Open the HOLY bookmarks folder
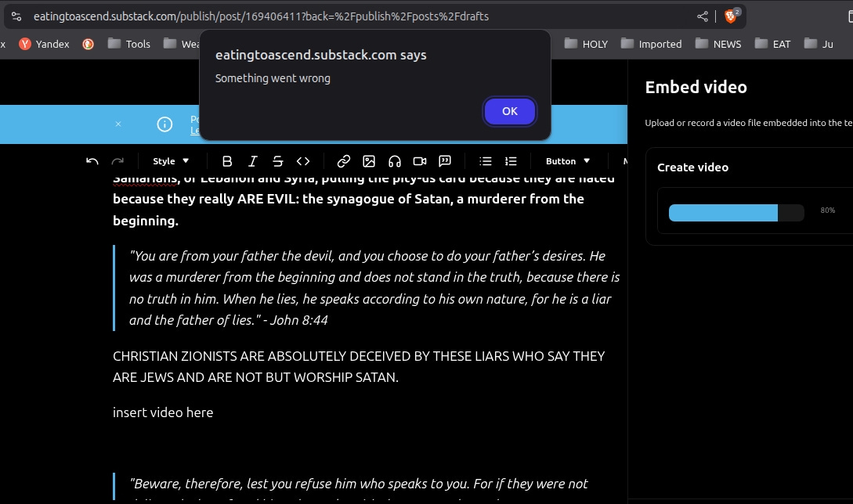Screen dimensions: 853x504 click(586, 44)
